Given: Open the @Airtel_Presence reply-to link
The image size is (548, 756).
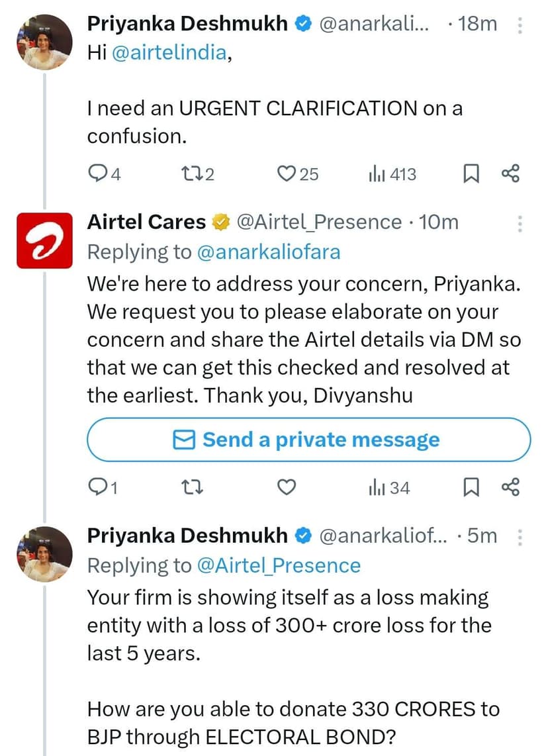Looking at the screenshot, I should [278, 565].
